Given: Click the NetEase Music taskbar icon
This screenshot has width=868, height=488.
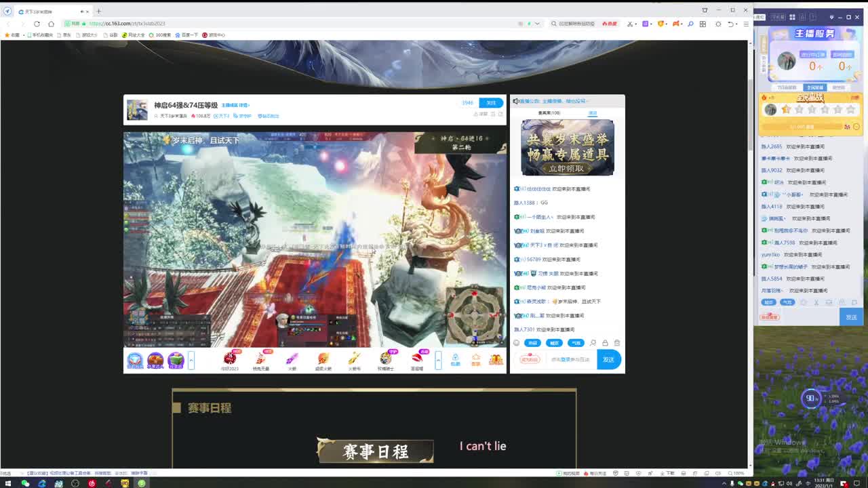Looking at the screenshot, I should (x=92, y=483).
